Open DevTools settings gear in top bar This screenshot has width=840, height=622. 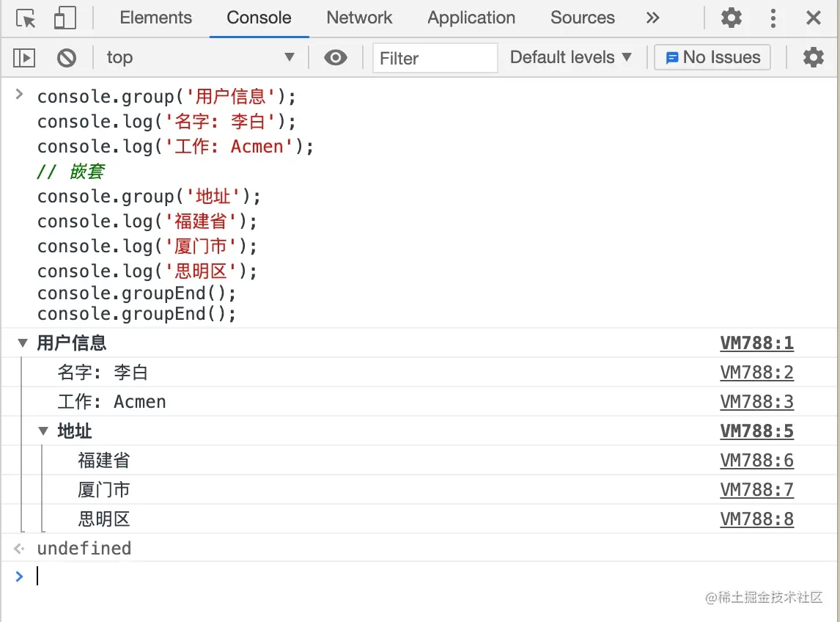732,18
